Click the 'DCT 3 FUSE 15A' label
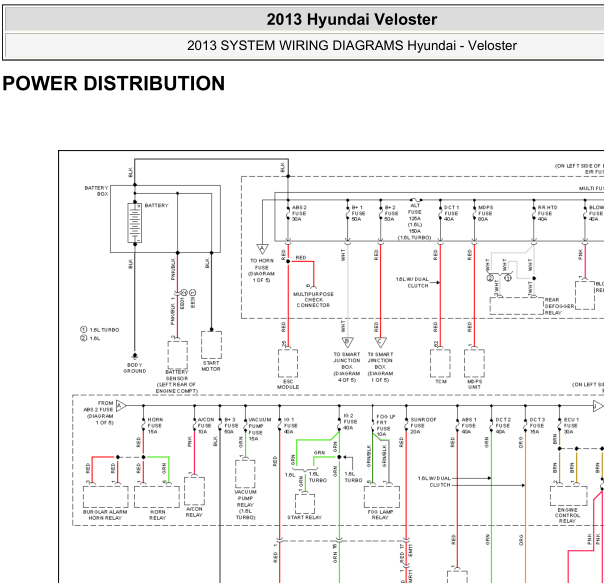 pyautogui.click(x=537, y=425)
